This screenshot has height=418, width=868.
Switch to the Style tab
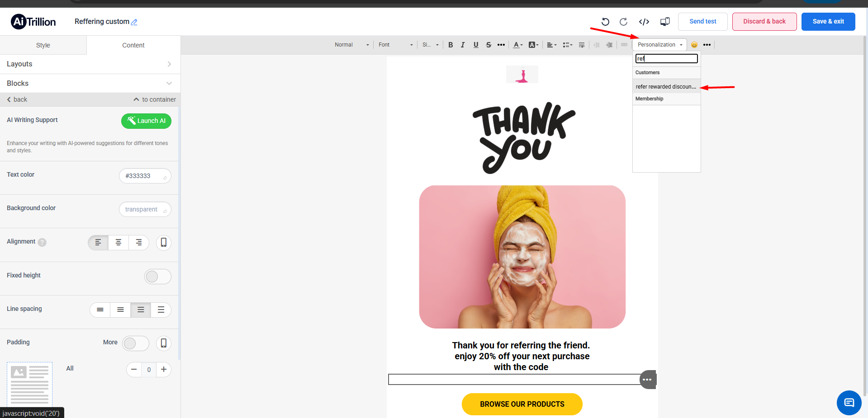pyautogui.click(x=43, y=45)
